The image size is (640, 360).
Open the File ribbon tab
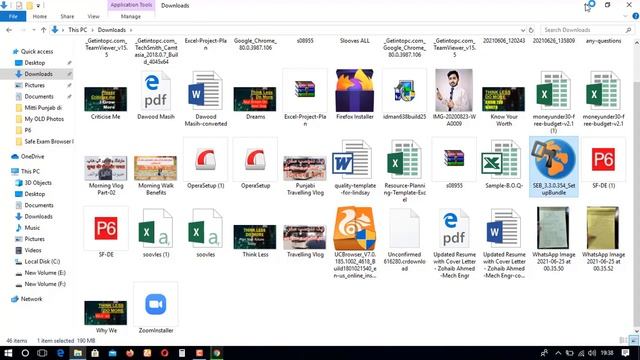coord(13,16)
